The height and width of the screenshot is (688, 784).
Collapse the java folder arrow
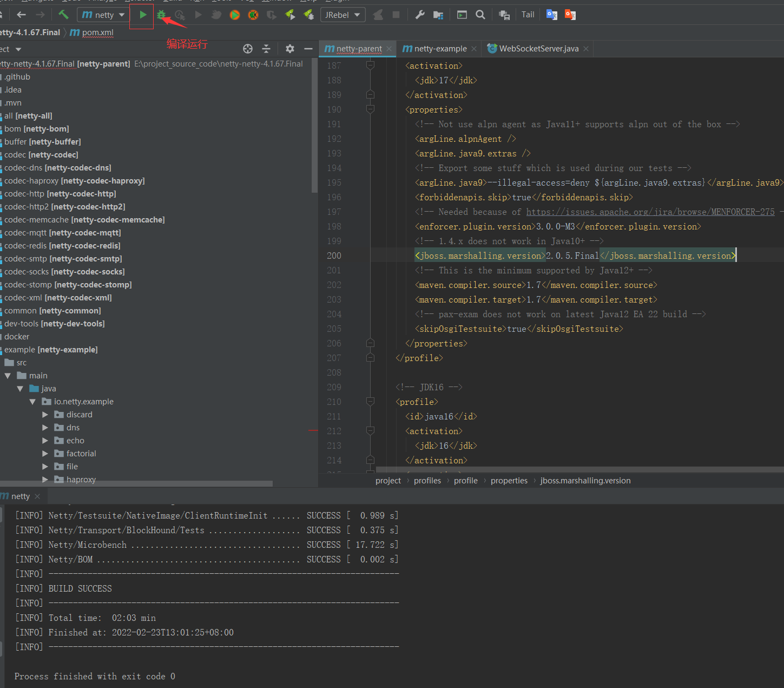20,389
